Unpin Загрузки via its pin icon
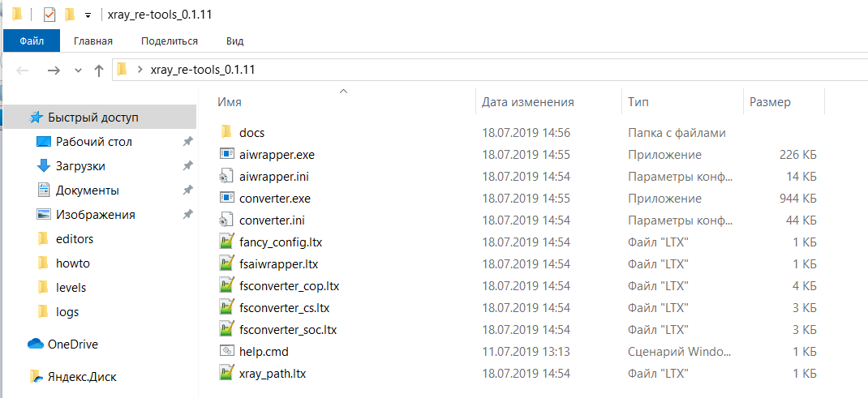The image size is (868, 398). pos(187,166)
